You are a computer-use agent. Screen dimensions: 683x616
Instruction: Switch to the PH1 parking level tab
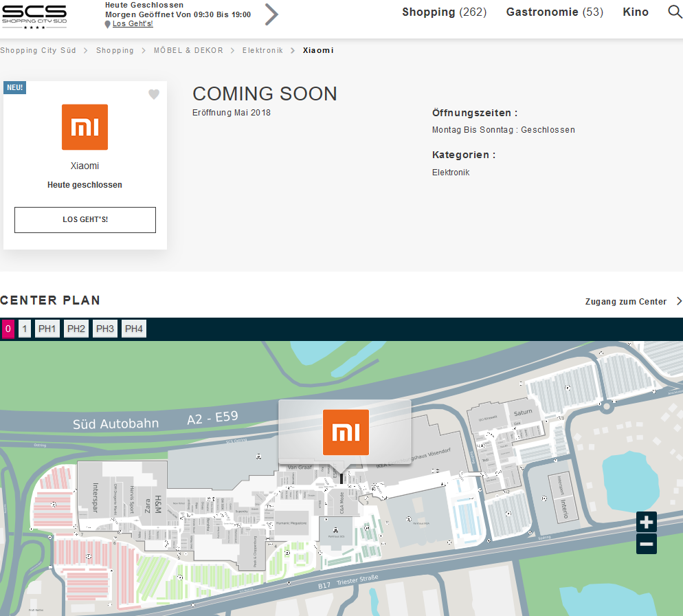pyautogui.click(x=47, y=329)
